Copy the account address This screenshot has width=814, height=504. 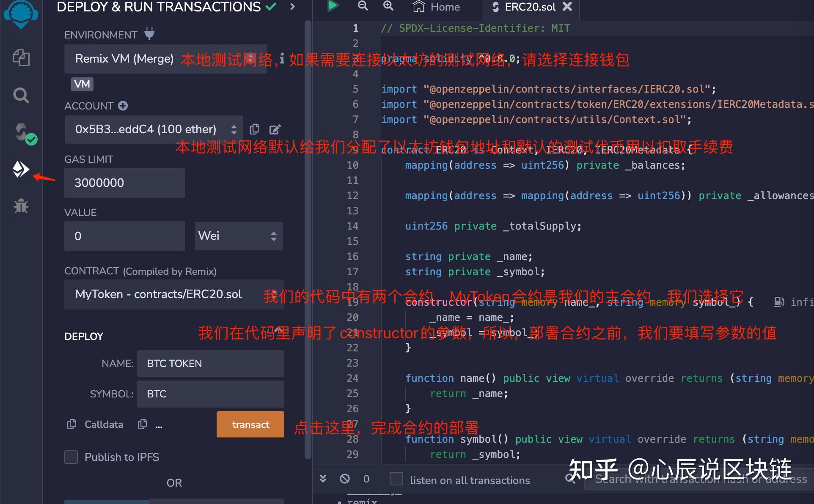[x=254, y=129]
